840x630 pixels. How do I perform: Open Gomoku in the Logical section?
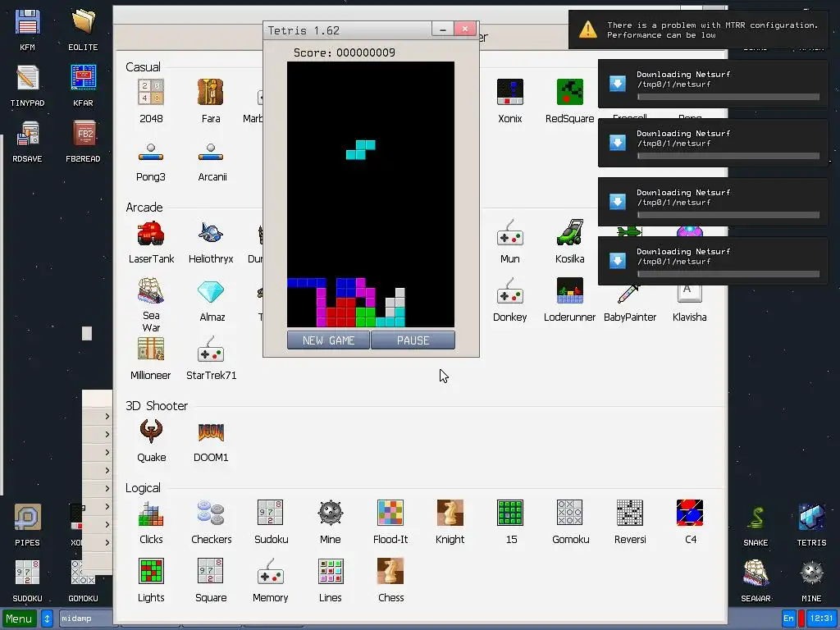(x=570, y=514)
